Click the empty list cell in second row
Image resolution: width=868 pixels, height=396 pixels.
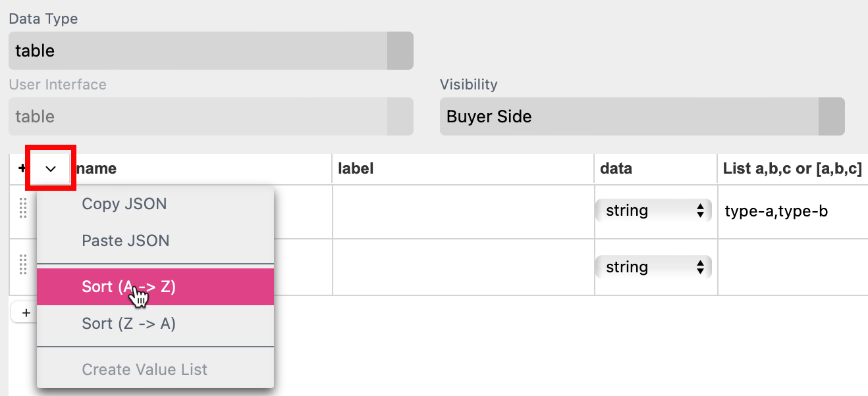(792, 267)
